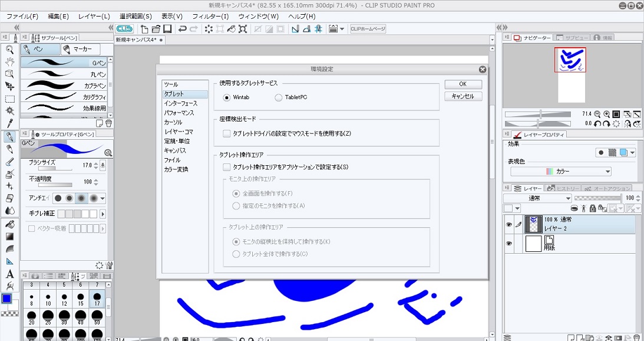Adjust the ブラシサイズ slider

55,168
